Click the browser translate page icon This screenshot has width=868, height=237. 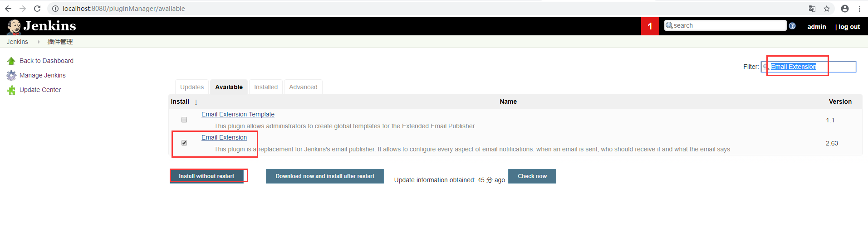click(x=812, y=9)
